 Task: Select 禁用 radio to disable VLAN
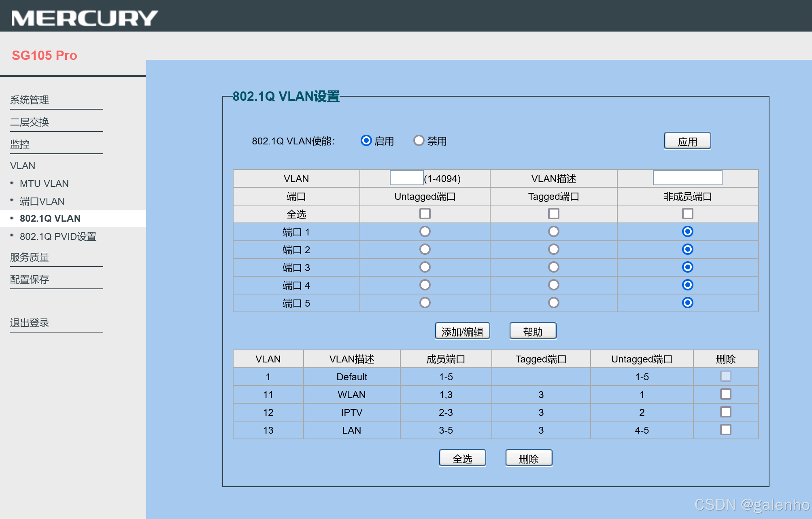(x=419, y=140)
